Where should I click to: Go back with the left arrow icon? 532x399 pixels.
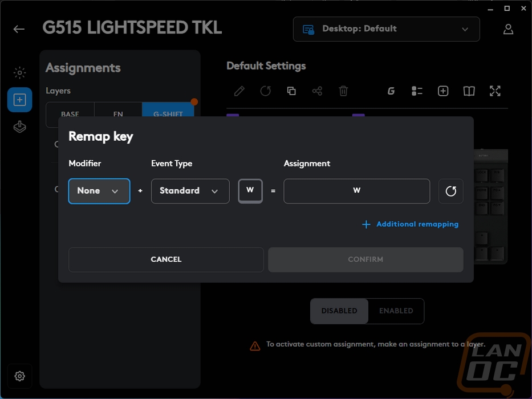pyautogui.click(x=19, y=29)
